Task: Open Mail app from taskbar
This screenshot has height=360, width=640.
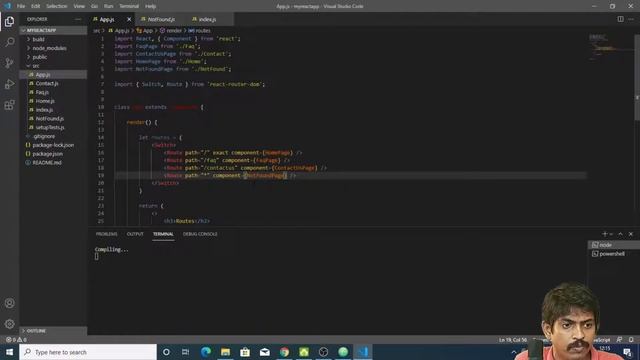Action: tap(264, 352)
